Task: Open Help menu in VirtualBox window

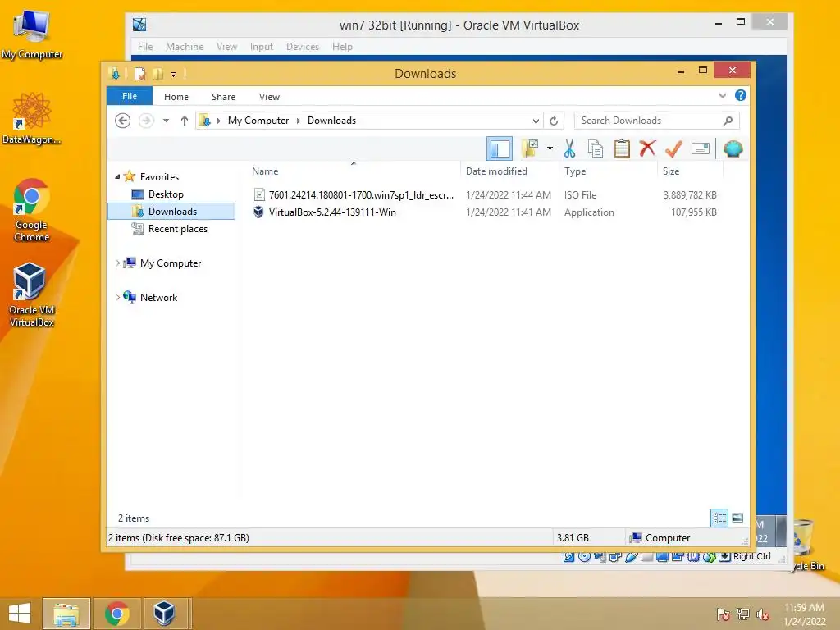Action: [342, 47]
